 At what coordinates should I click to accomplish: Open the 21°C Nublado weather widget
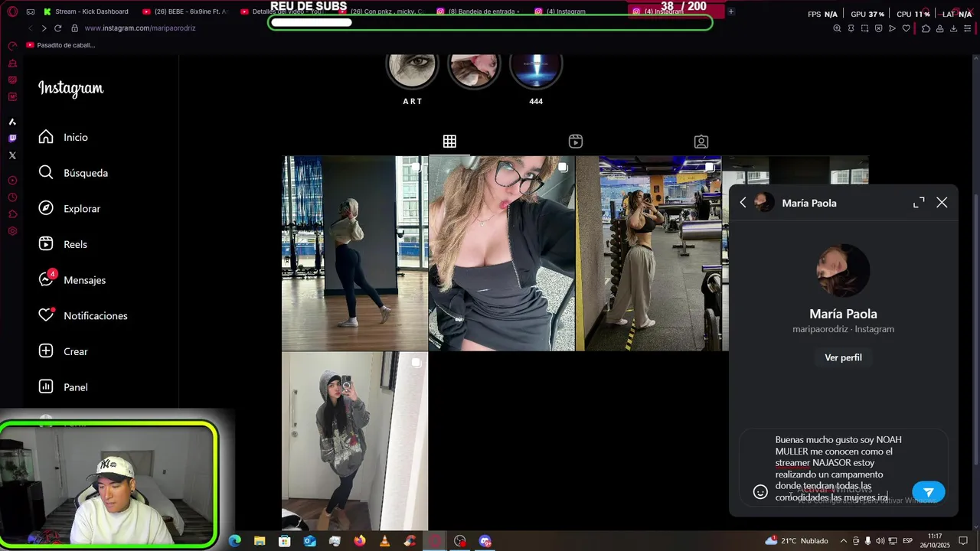click(796, 541)
